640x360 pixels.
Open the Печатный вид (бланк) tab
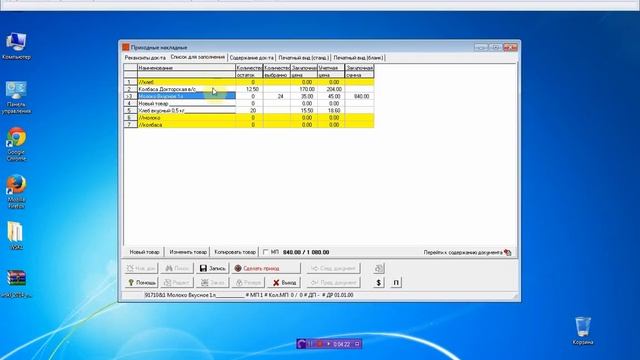pos(358,58)
